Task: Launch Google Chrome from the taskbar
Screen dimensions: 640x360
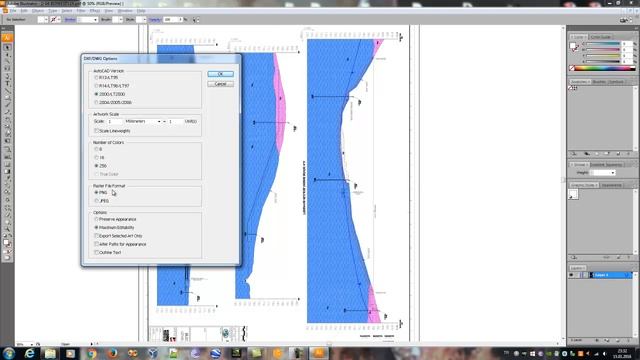Action: tap(91, 353)
